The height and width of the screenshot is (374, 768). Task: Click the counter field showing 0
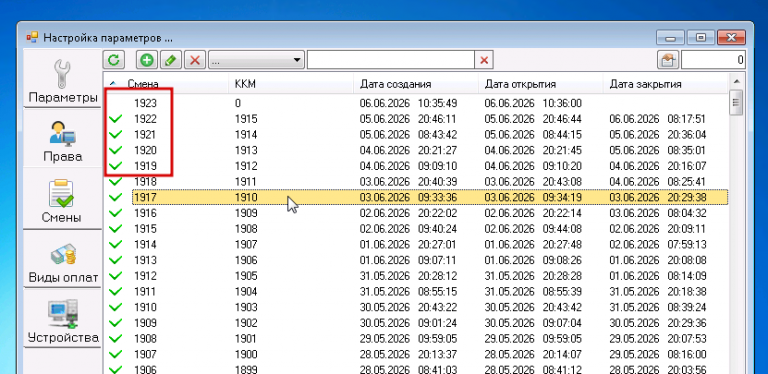[713, 60]
